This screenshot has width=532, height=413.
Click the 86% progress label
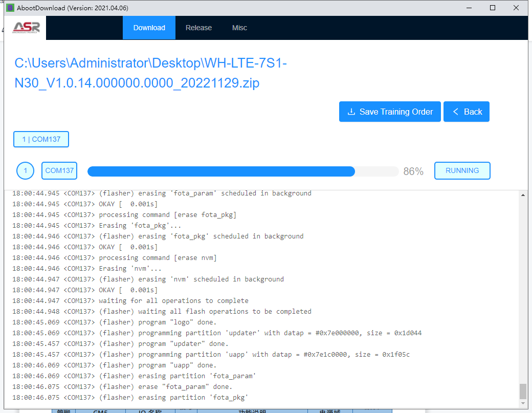[413, 171]
